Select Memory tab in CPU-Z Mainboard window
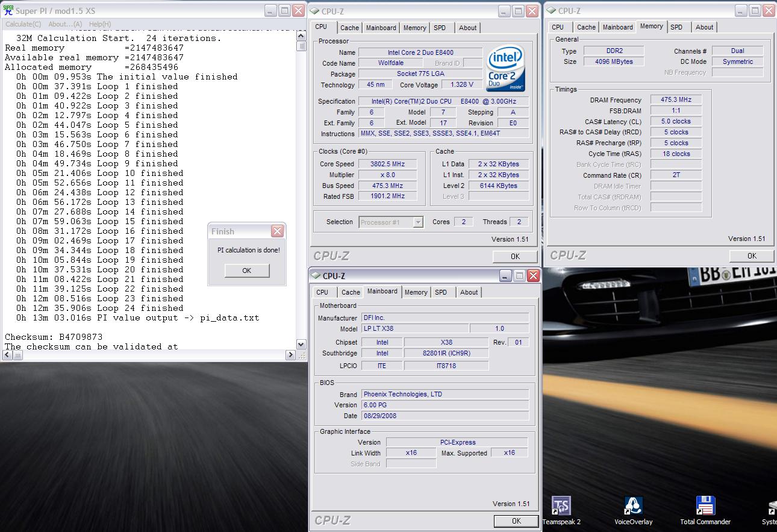The image size is (777, 532). tap(416, 292)
